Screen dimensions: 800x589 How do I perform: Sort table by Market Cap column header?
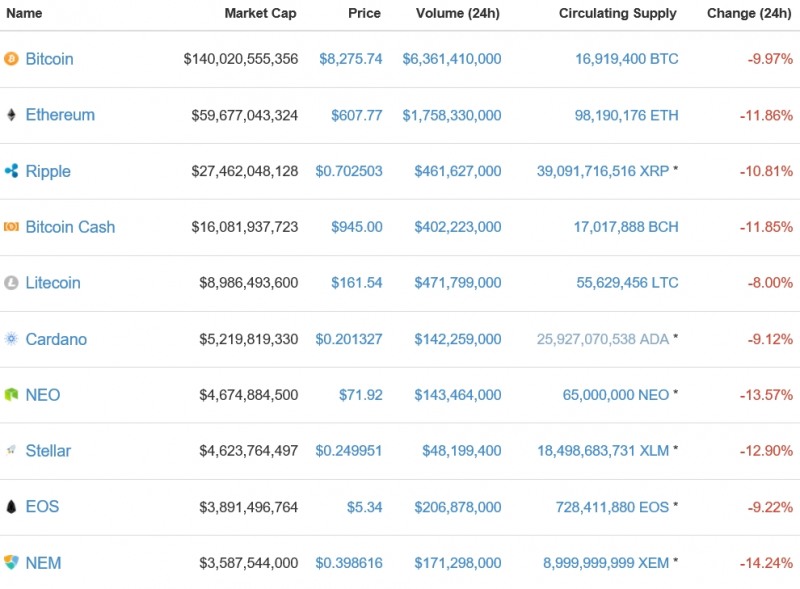(260, 14)
